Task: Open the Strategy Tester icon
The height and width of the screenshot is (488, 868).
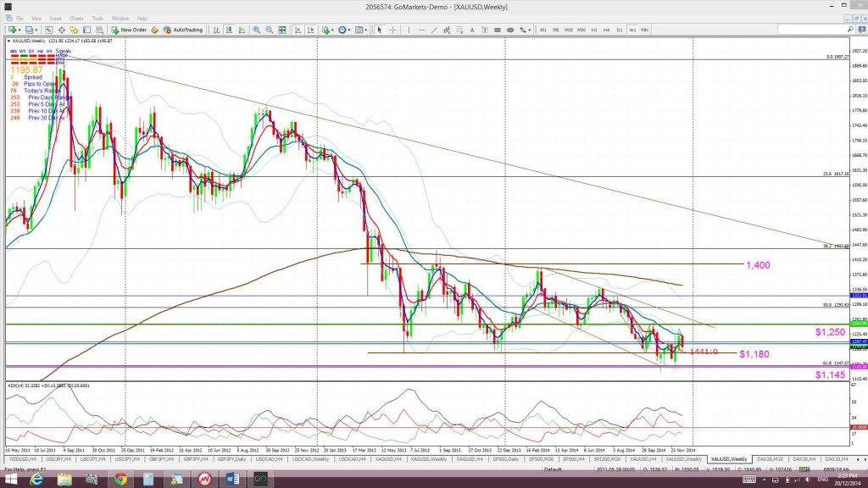Action: tap(100, 30)
